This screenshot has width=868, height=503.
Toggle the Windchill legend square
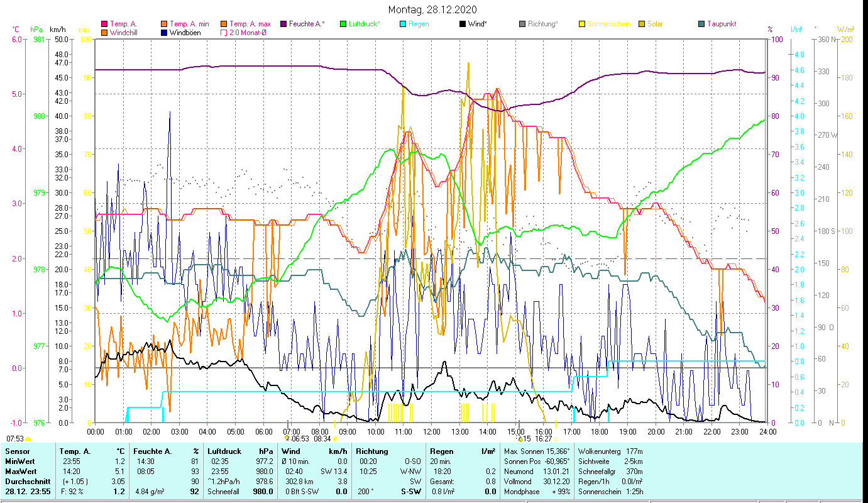pyautogui.click(x=104, y=33)
